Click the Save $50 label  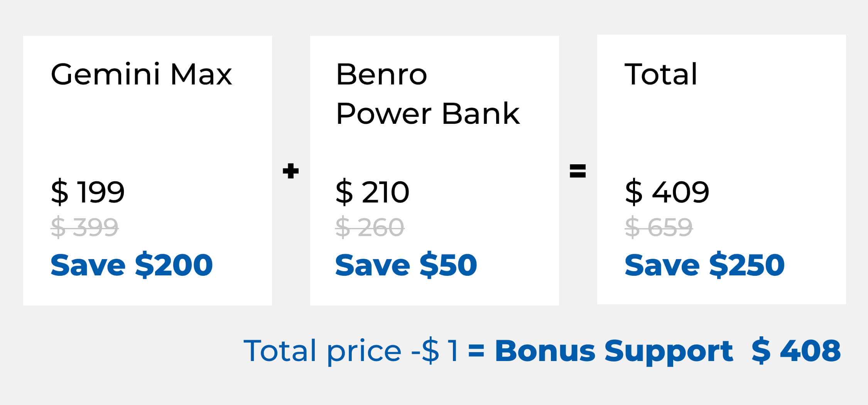[x=406, y=265]
